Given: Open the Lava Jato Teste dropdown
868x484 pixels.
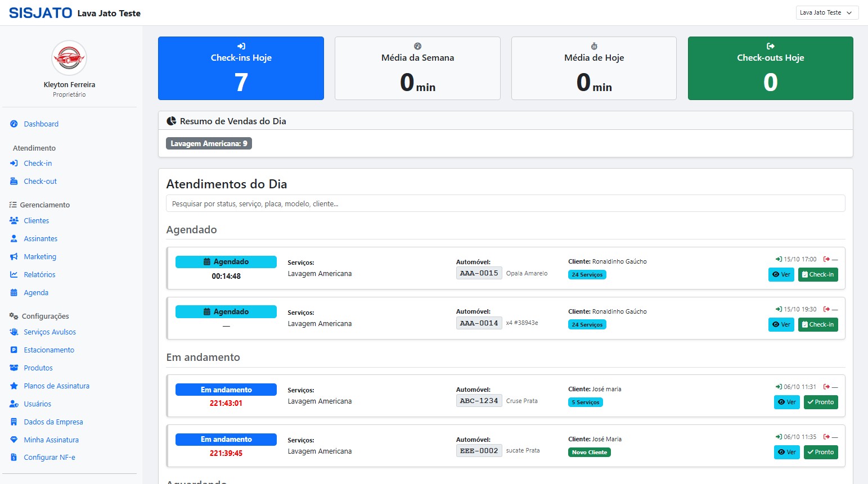Looking at the screenshot, I should 826,13.
